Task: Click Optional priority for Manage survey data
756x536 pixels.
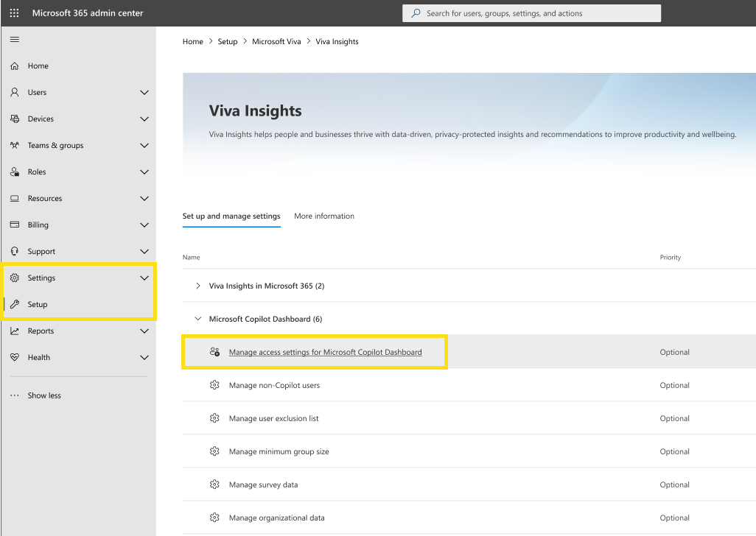Action: coord(674,484)
